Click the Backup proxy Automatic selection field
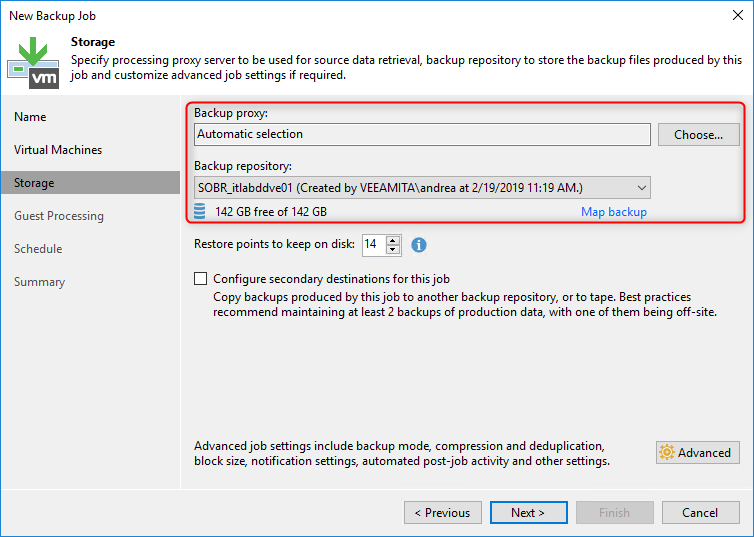This screenshot has width=754, height=537. 422,134
